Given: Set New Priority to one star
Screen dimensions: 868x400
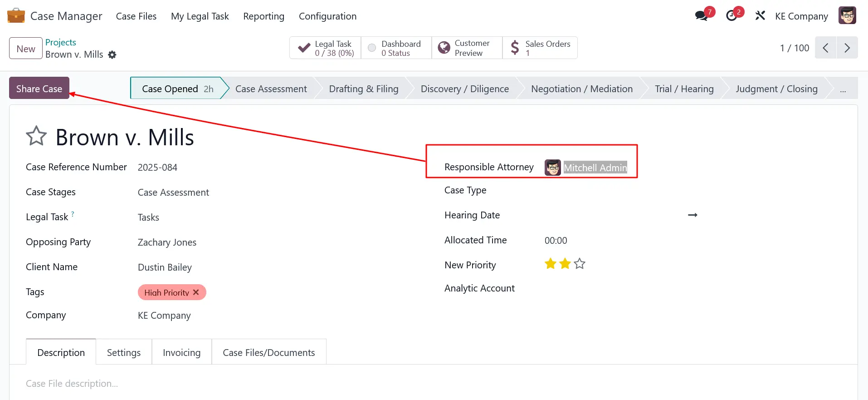Looking at the screenshot, I should point(551,264).
